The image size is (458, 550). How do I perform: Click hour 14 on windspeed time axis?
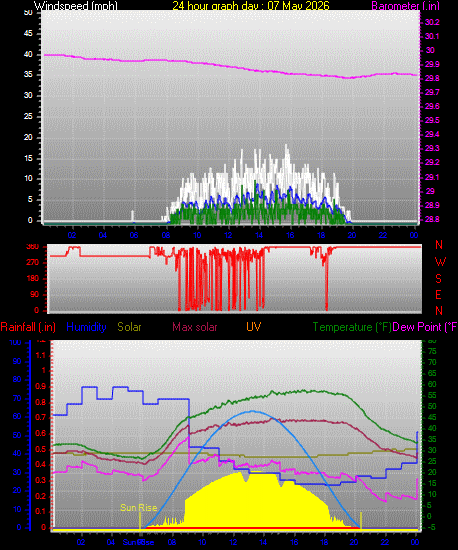(259, 235)
